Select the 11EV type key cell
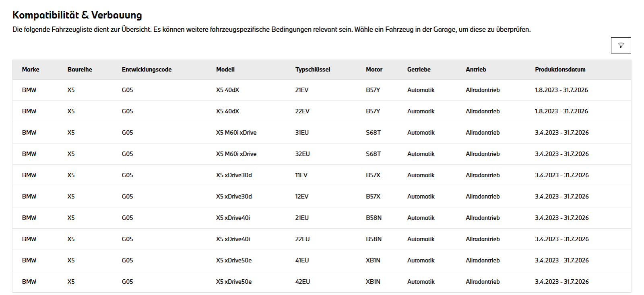Screen dimensions: 644x295 [301, 175]
